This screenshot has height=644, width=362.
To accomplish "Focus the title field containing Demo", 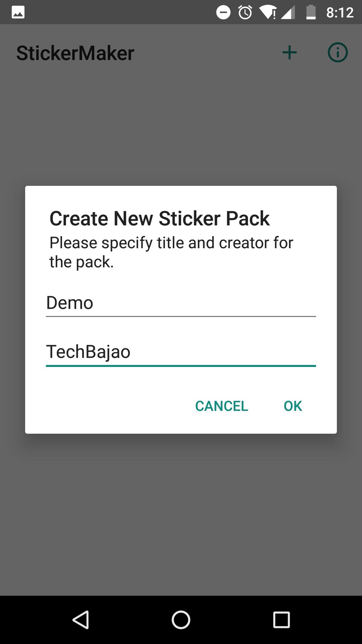I will [181, 303].
